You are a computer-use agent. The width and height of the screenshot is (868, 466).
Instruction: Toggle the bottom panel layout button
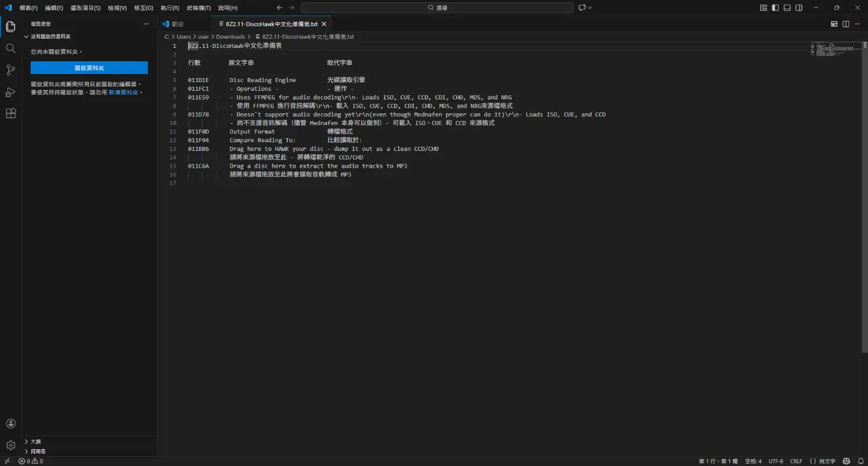tap(787, 8)
